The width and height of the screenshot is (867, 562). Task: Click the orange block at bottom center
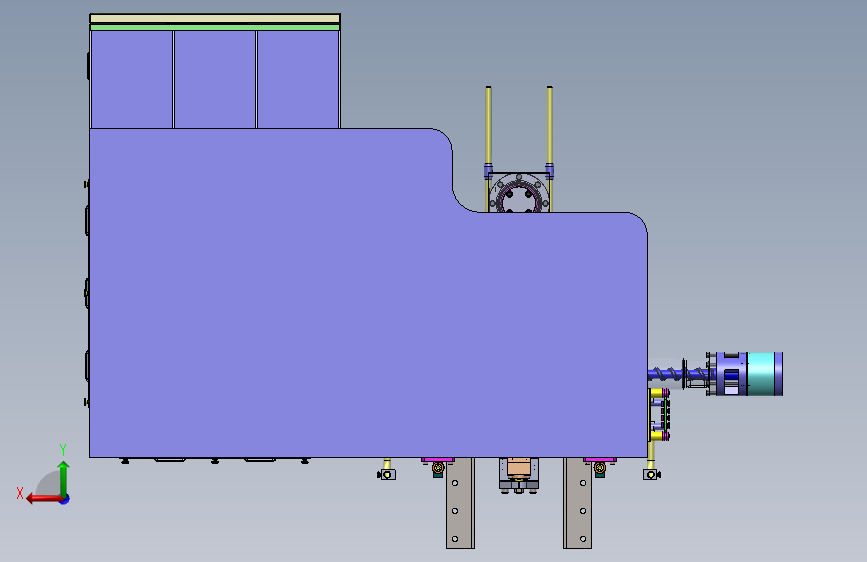click(519, 468)
